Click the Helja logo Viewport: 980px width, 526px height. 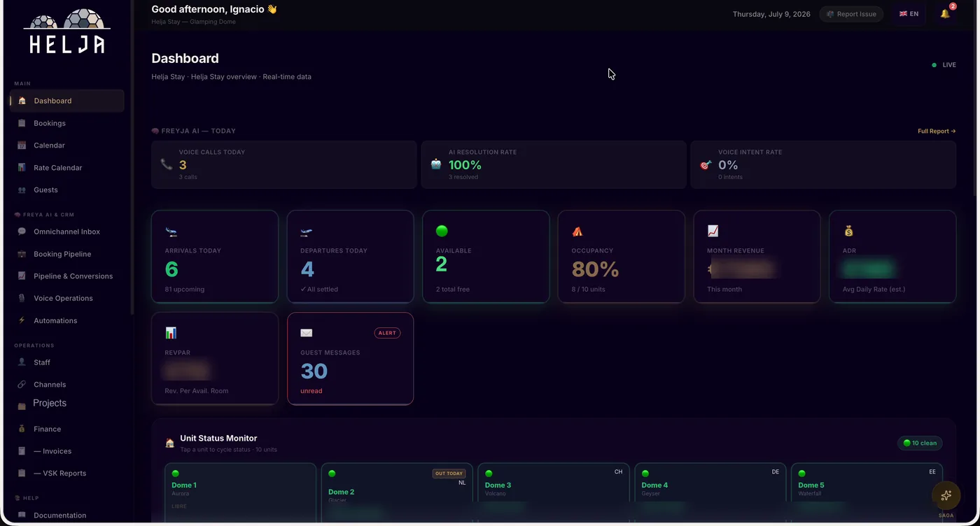point(67,31)
